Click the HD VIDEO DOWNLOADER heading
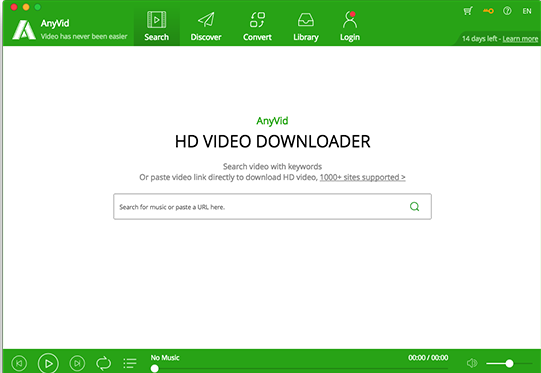 [273, 141]
